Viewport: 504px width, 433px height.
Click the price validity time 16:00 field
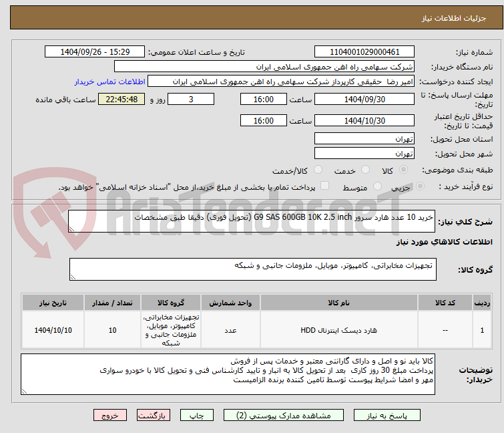click(263, 120)
